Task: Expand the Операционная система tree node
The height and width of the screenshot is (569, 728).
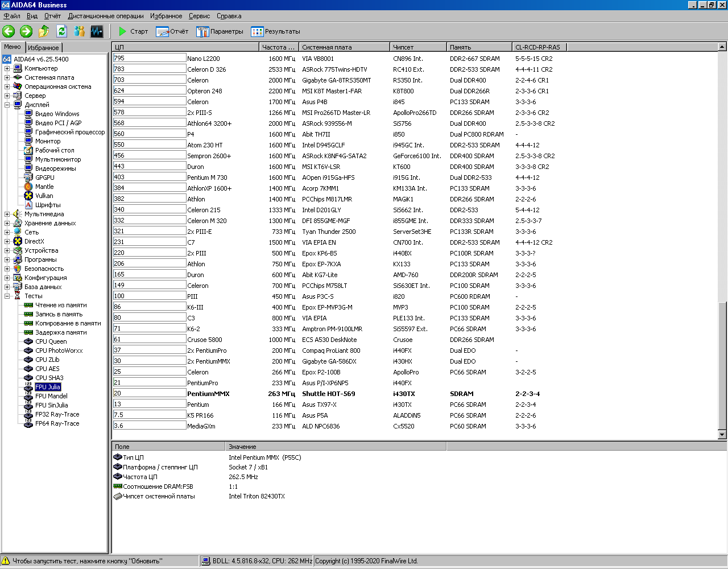Action: 7,86
